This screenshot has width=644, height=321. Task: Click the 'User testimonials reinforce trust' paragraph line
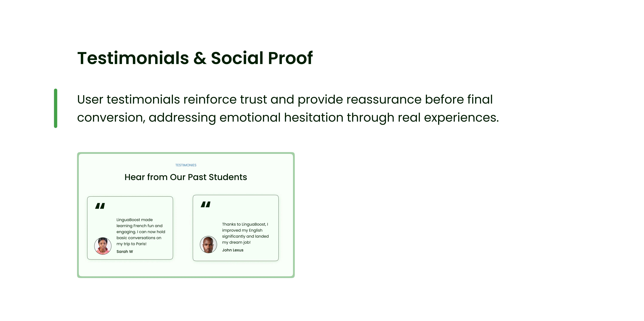pyautogui.click(x=285, y=99)
